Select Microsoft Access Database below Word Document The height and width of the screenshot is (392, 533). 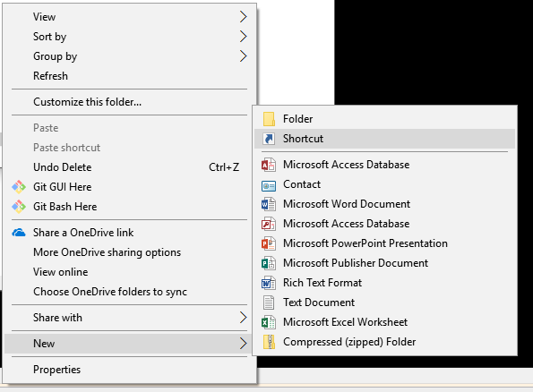[x=385, y=224]
